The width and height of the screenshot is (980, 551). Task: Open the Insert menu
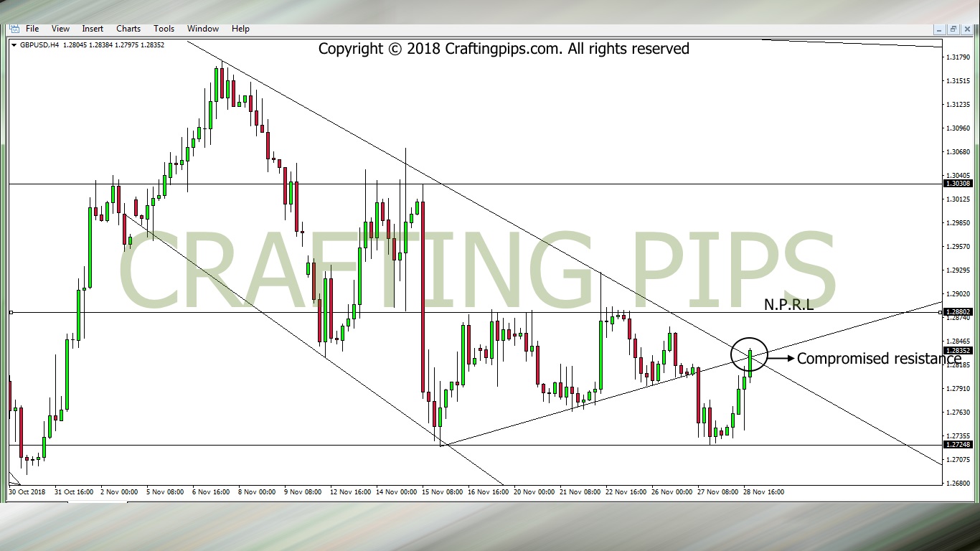point(93,29)
